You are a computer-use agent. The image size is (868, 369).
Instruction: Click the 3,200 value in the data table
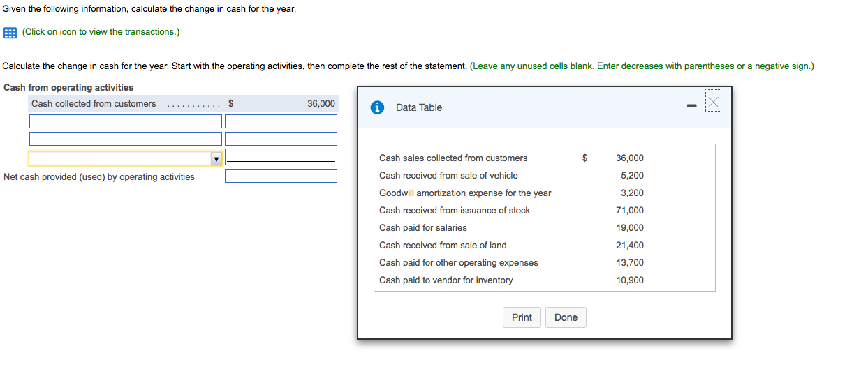[632, 193]
